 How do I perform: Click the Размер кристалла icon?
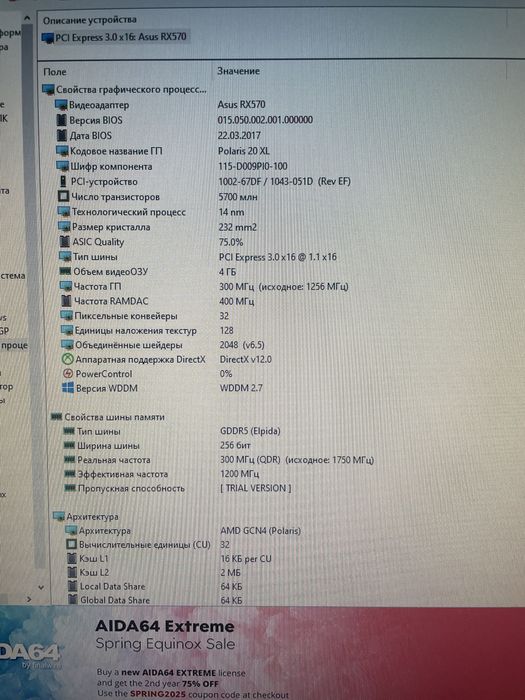64,227
